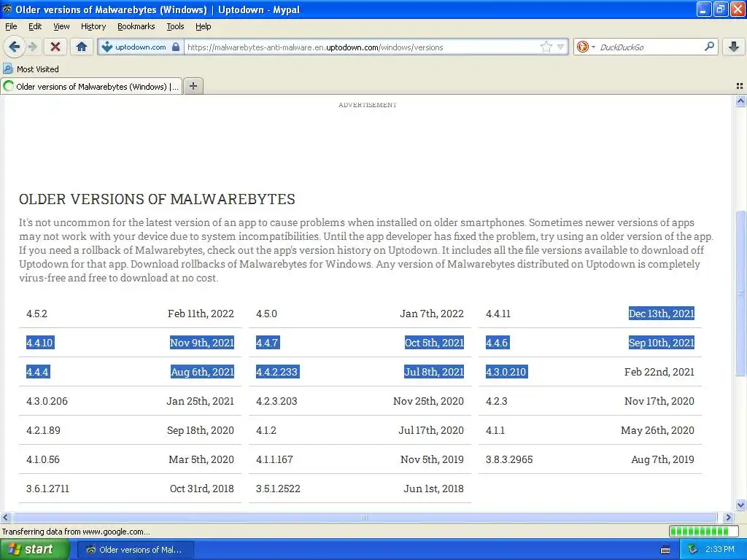Open version 4.5.2 download link
Viewport: 747px width, 560px height.
tap(36, 314)
